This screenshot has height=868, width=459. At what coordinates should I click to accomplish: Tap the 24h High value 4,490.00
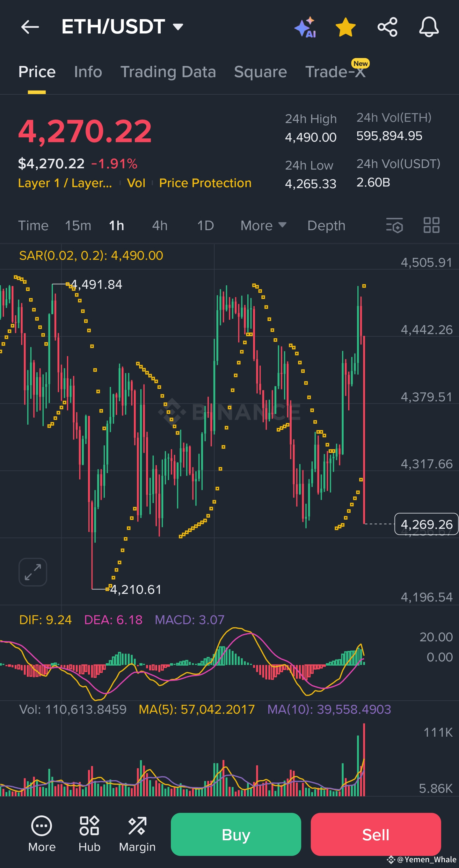pos(311,137)
